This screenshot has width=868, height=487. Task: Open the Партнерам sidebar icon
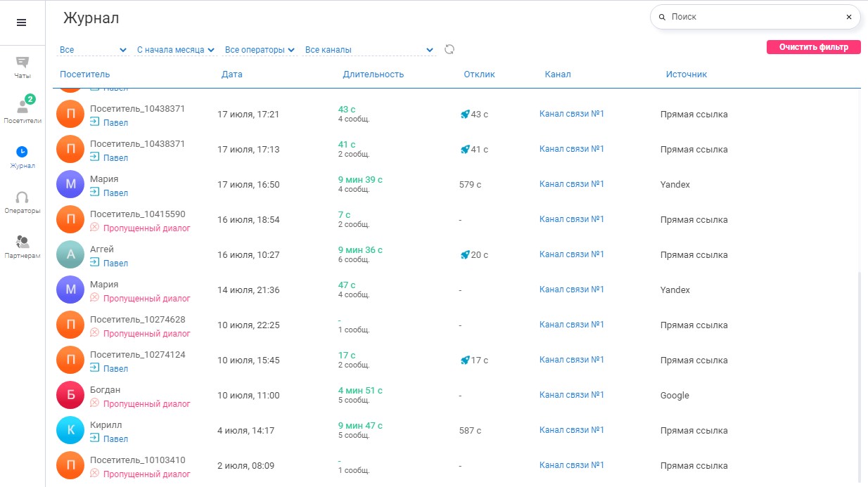tap(23, 242)
